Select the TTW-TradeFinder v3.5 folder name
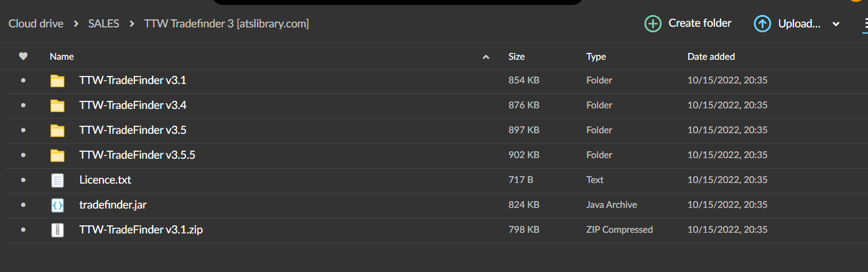The width and height of the screenshot is (868, 272). point(133,130)
